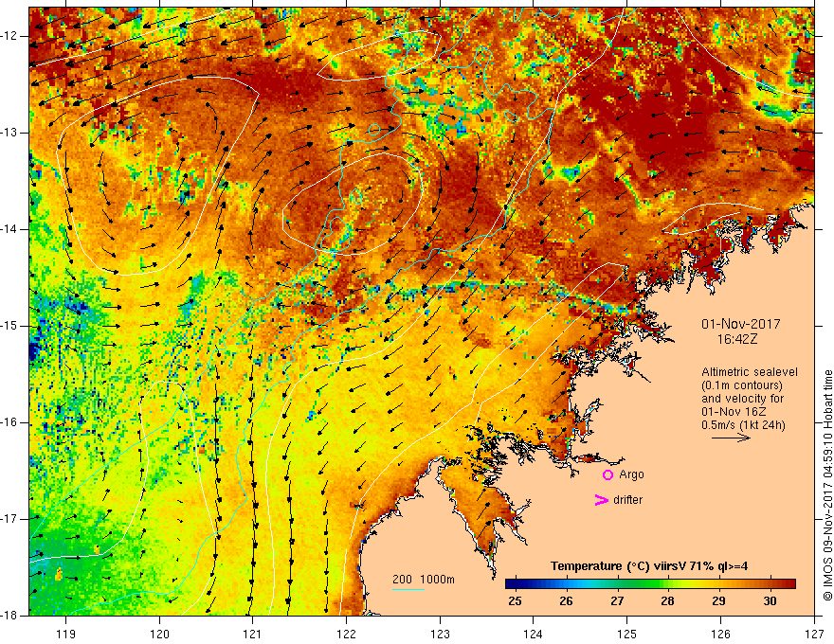Click the IMOS copyright timestamp text
The width and height of the screenshot is (834, 644).
[827, 486]
